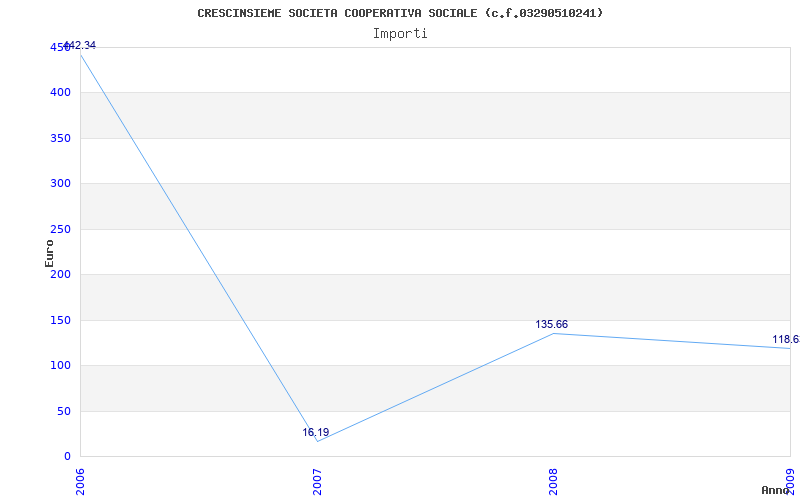The height and width of the screenshot is (500, 800).
Task: Click the 0 y-axis tick label
Action: [67, 457]
